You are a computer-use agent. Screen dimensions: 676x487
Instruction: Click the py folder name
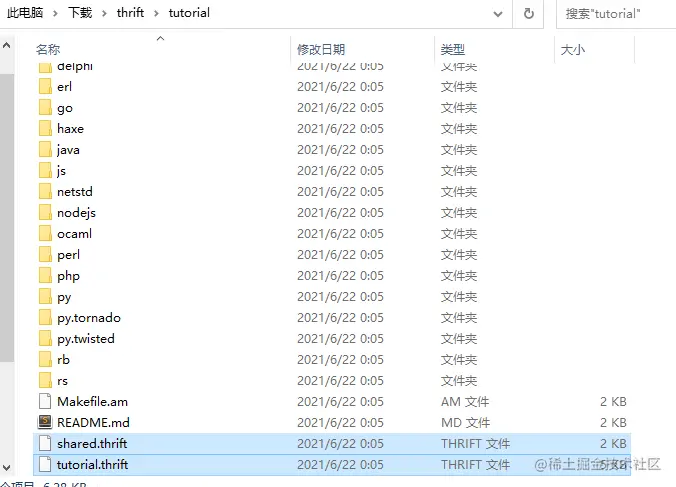(x=64, y=297)
